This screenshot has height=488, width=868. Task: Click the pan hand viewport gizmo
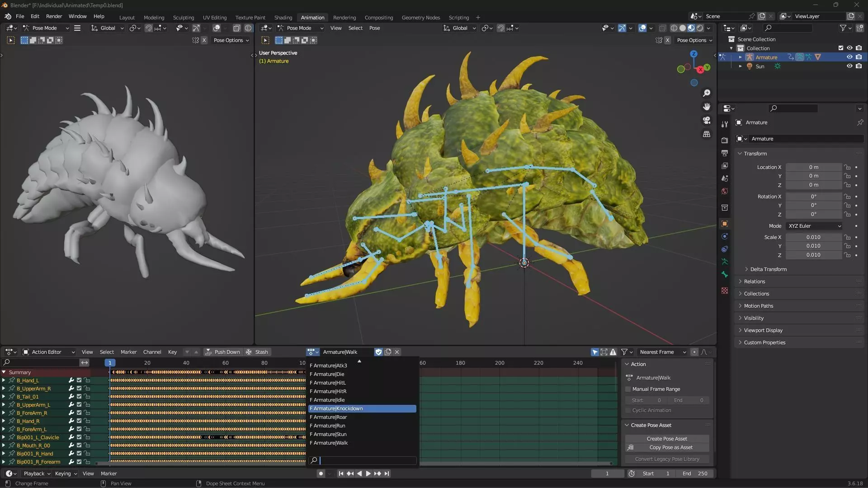(x=707, y=107)
